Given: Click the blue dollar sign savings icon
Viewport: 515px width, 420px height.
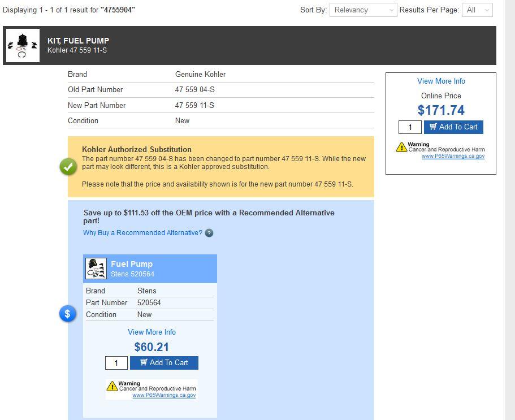Looking at the screenshot, I should coord(68,314).
